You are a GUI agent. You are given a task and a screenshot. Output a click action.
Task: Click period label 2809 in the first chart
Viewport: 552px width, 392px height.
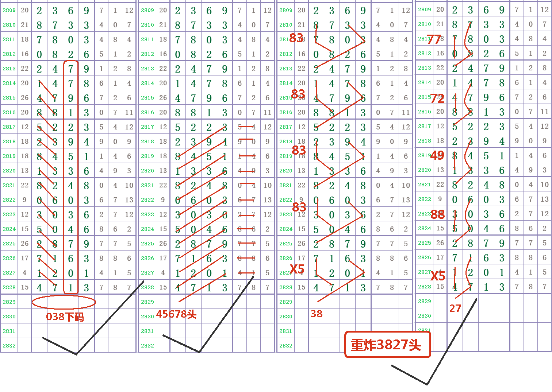pos(9,10)
